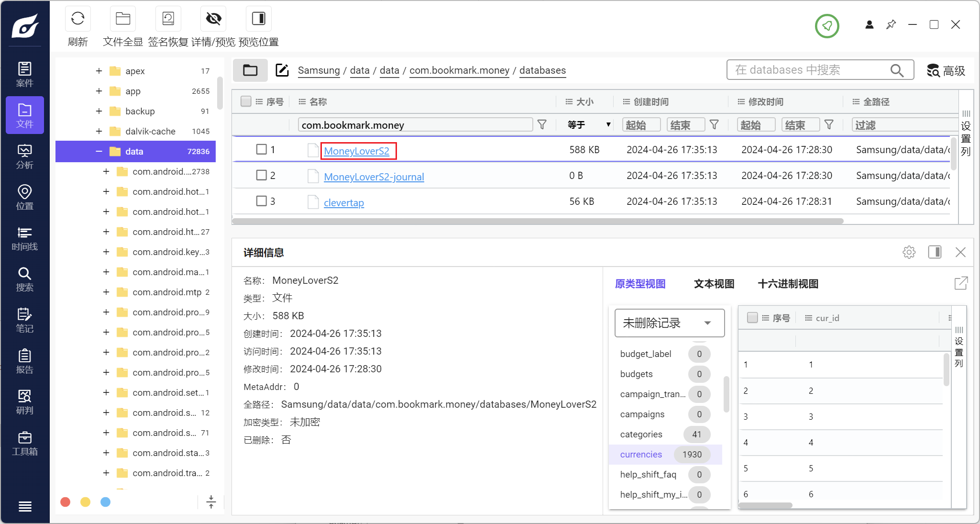Screen dimensions: 980x524
Task: Open the MoneyLoverS2-journal file link
Action: 374,177
